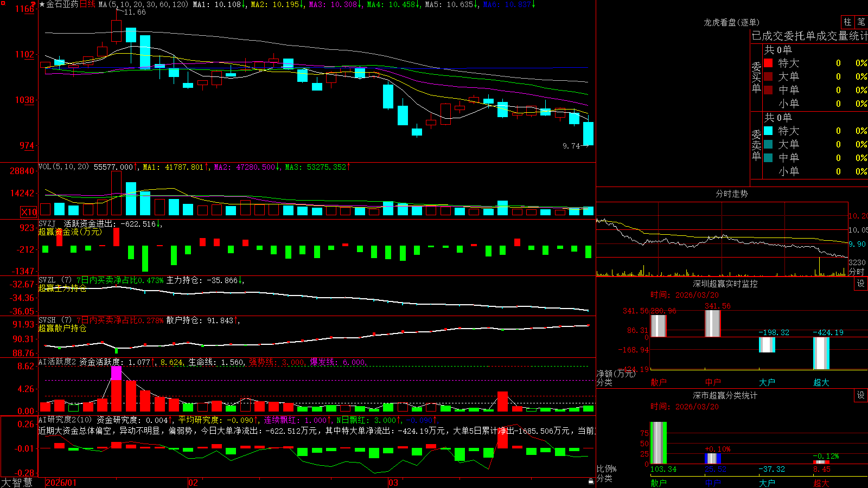The height and width of the screenshot is (488, 868).
Task: Click the cyan 特大 sell-order swatch
Action: 768,131
